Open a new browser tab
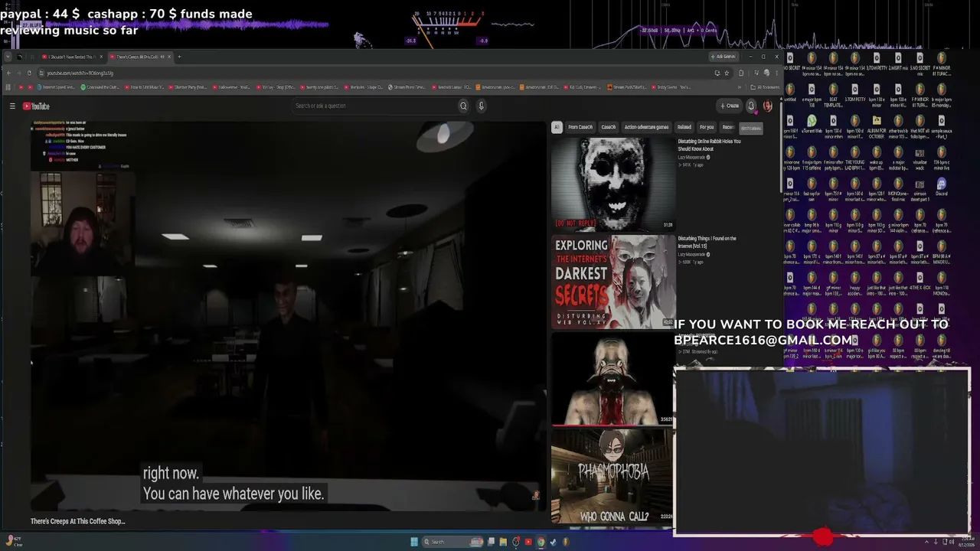This screenshot has height=551, width=980. (179, 57)
